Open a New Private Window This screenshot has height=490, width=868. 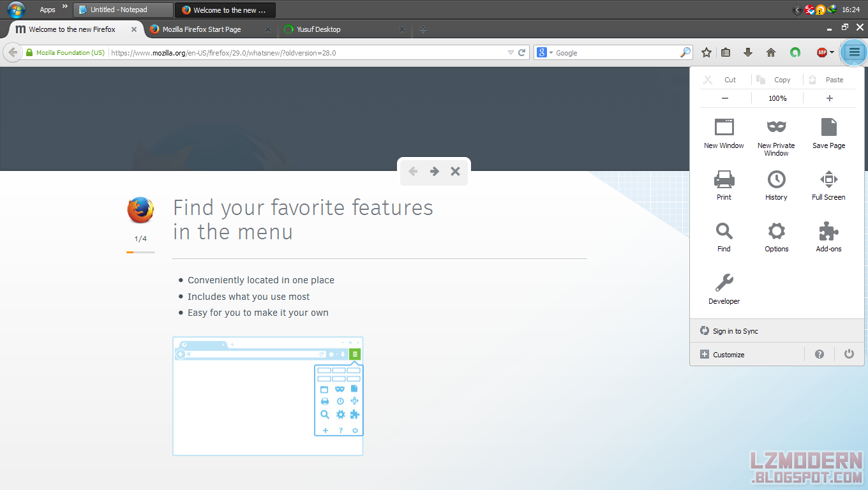point(776,137)
